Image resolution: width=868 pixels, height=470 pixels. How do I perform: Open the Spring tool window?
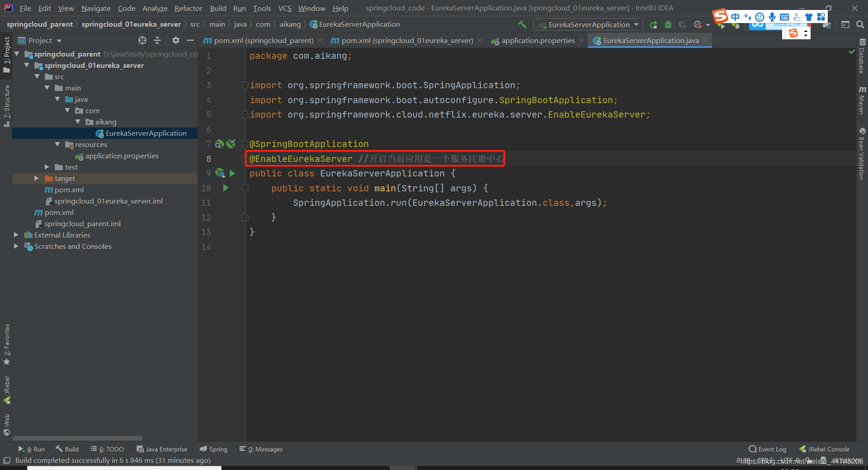pos(213,449)
